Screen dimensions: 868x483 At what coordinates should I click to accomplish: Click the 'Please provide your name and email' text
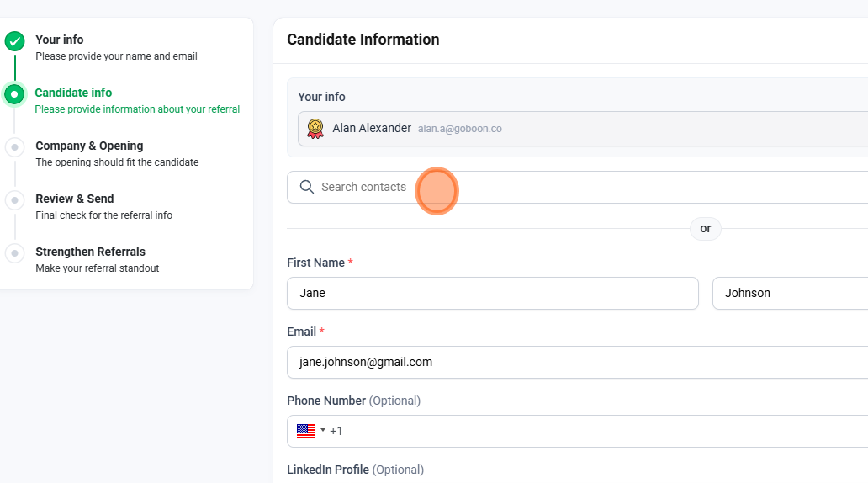[x=116, y=56]
